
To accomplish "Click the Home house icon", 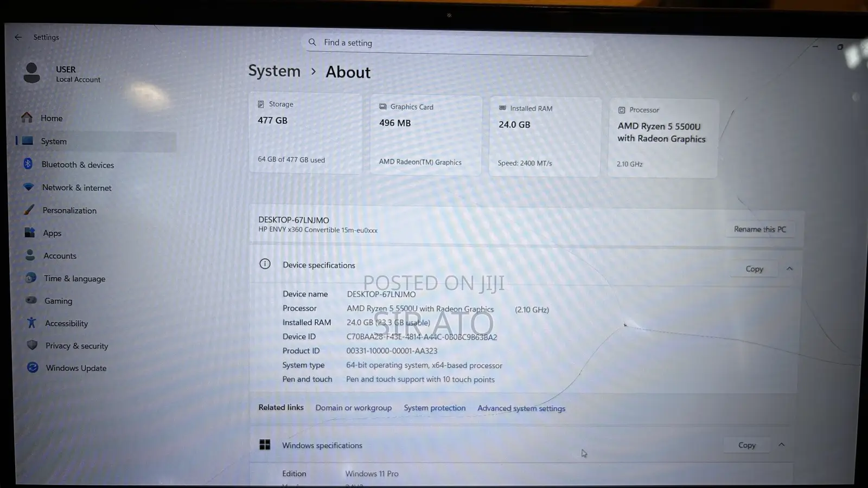I will pos(27,117).
